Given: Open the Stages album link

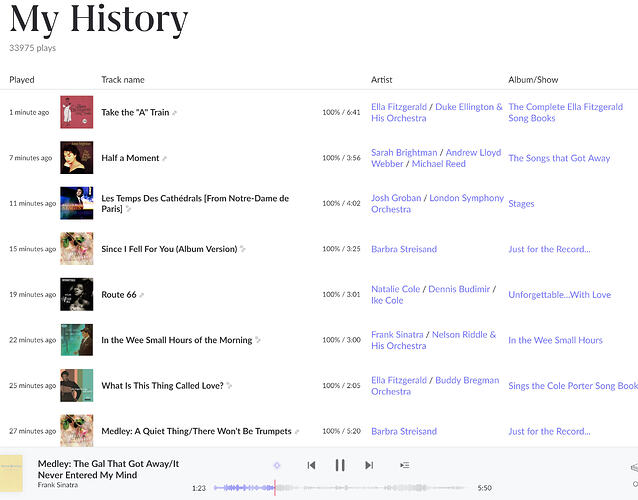Looking at the screenshot, I should click(521, 204).
